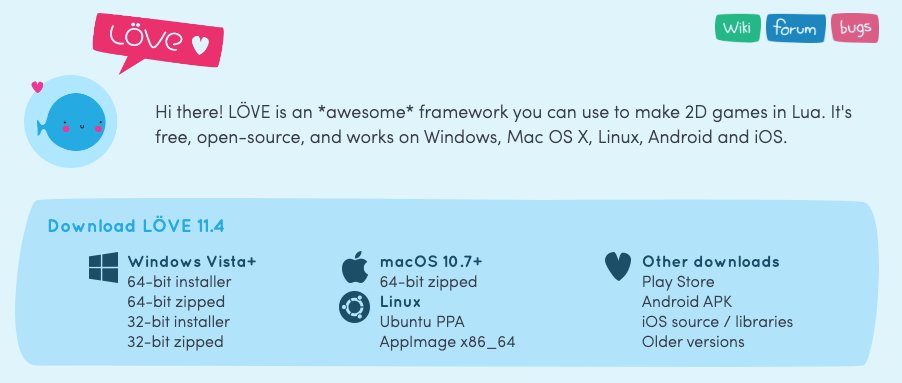The height and width of the screenshot is (383, 902).
Task: Click the Ubuntu logo icon
Action: point(354,307)
